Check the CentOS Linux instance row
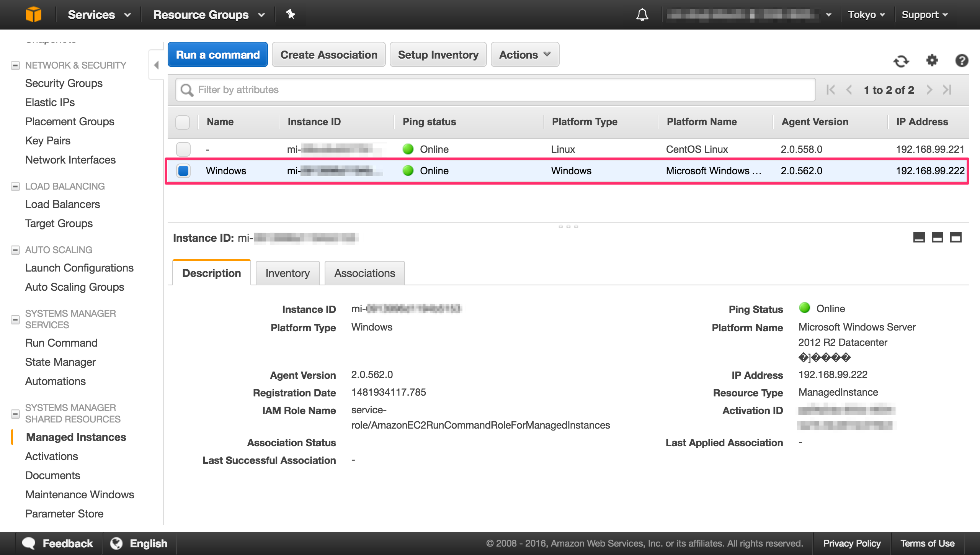The height and width of the screenshot is (555, 980). [x=183, y=149]
